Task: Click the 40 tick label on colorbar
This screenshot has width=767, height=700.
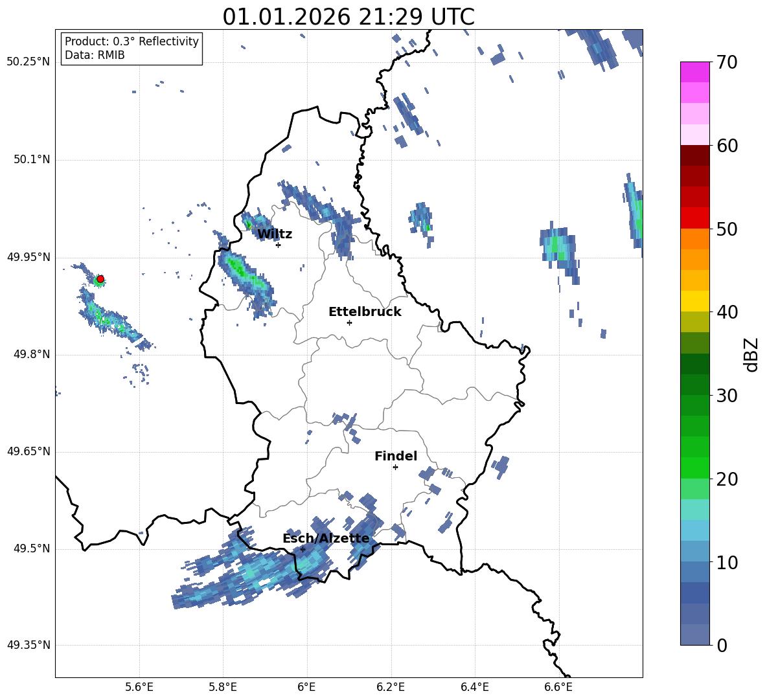Action: tap(727, 312)
